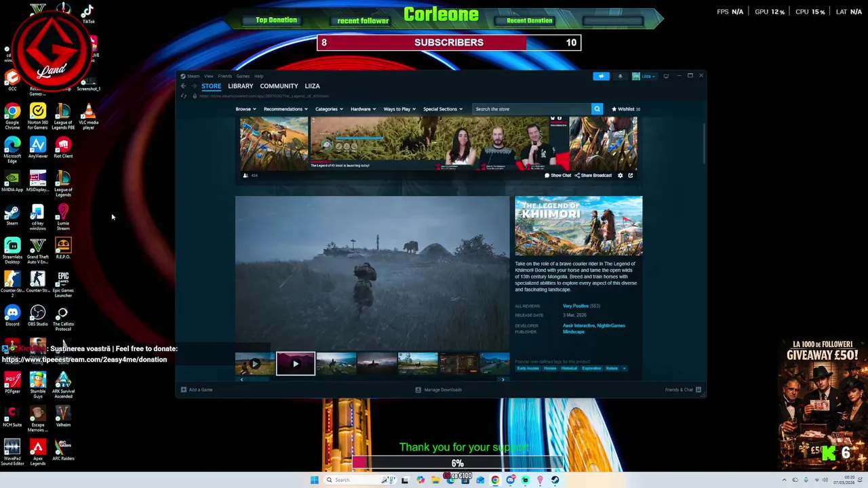
Task: Click the Wishlist button
Action: (626, 109)
